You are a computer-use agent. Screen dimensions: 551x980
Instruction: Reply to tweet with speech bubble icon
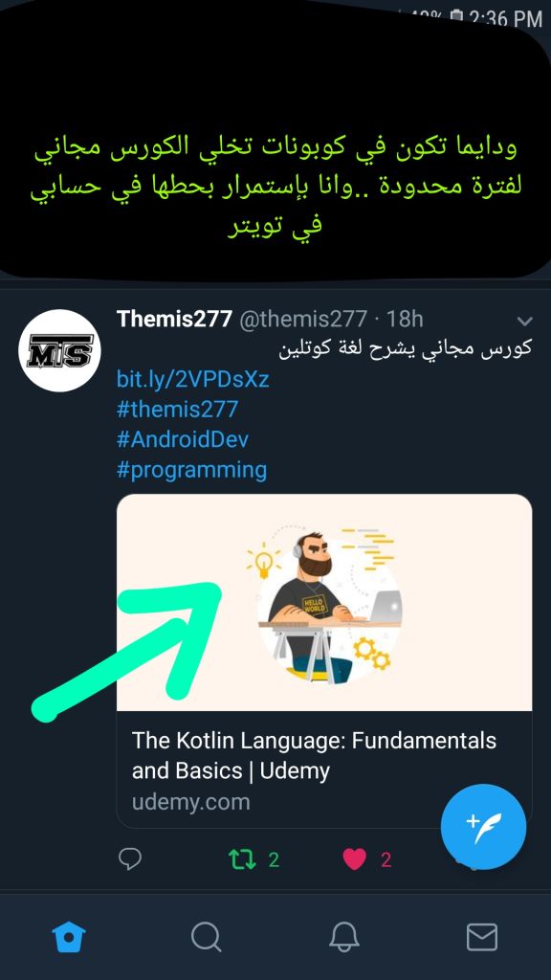[130, 859]
